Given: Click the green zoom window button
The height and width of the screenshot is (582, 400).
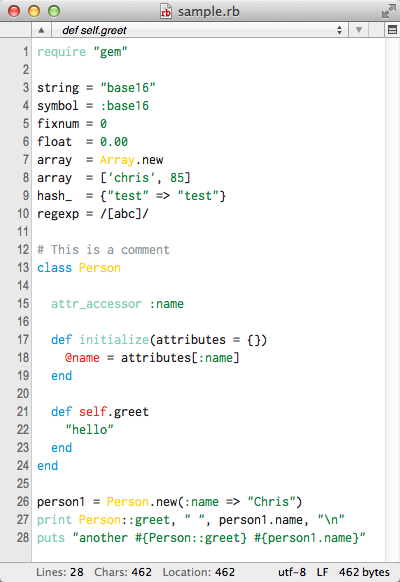Looking at the screenshot, I should coord(54,11).
